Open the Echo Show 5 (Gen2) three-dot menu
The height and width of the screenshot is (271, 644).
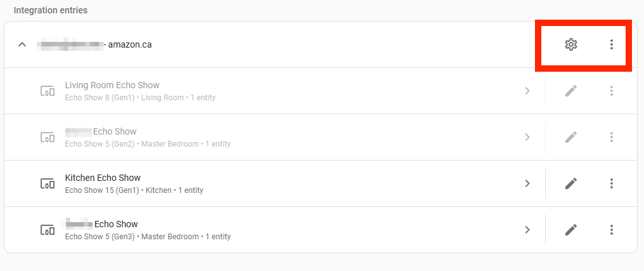coord(612,137)
